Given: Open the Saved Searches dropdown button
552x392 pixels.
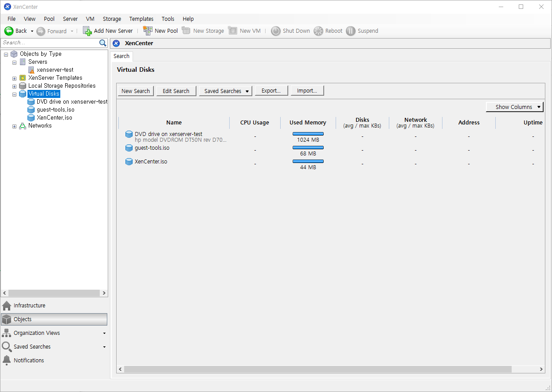Looking at the screenshot, I should click(226, 91).
